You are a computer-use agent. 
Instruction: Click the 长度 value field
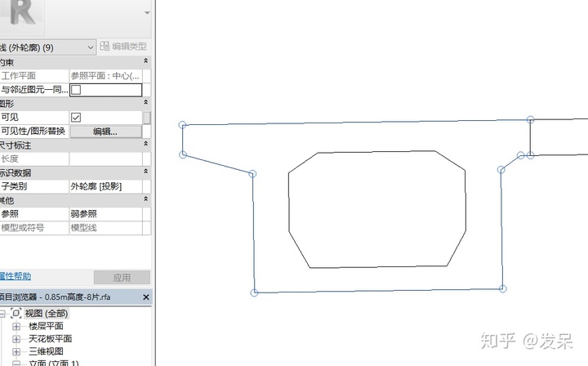(x=105, y=158)
